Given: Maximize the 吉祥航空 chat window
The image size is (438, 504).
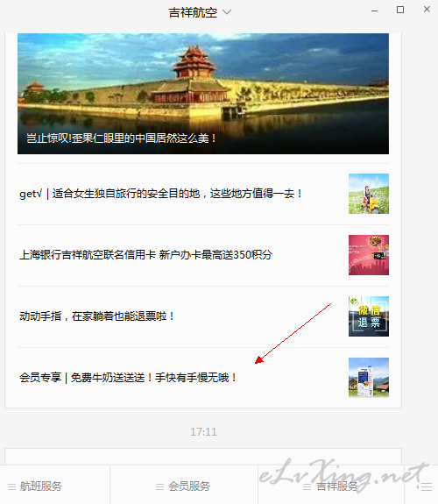Looking at the screenshot, I should pyautogui.click(x=400, y=10).
